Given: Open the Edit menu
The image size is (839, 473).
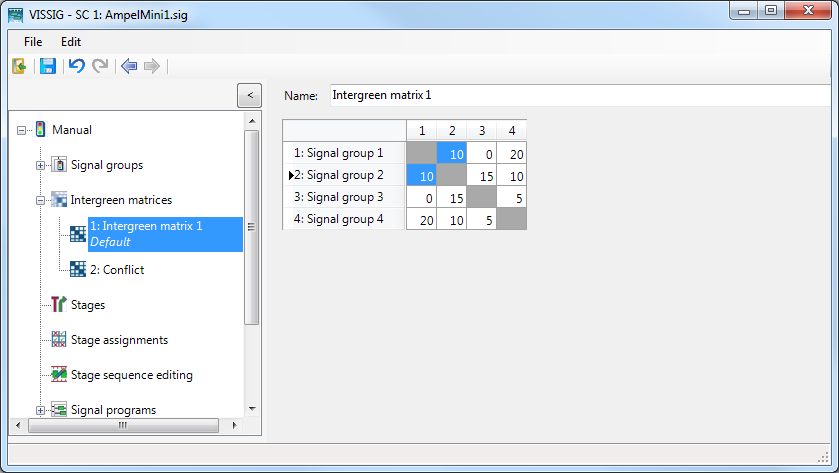Looking at the screenshot, I should (x=71, y=42).
